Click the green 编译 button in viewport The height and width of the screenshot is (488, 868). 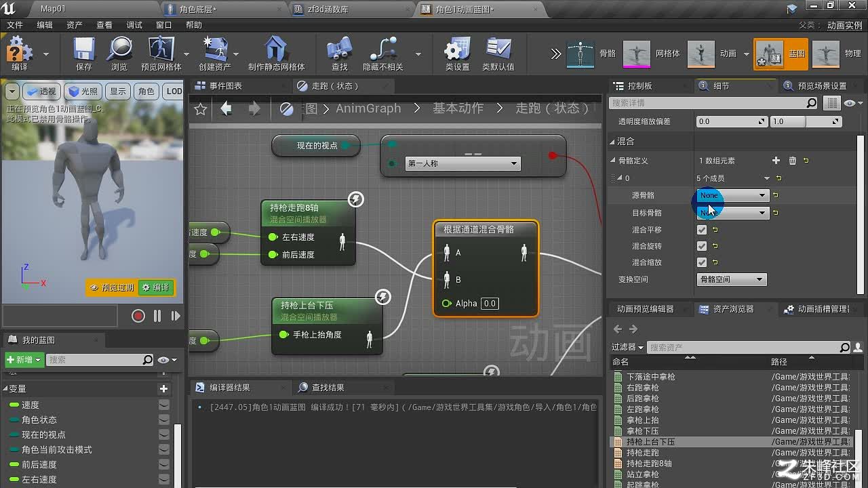[x=155, y=287]
